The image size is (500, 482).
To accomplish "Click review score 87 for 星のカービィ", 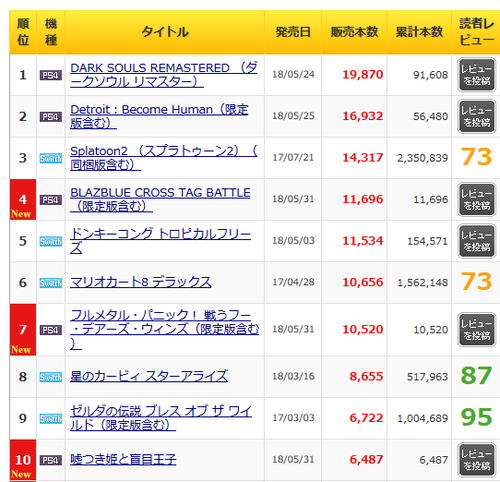I will [x=477, y=376].
